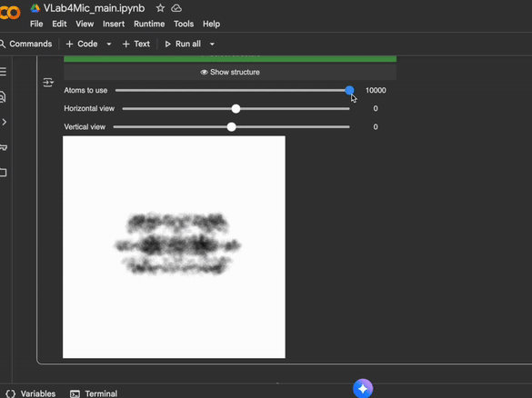Open the code snippets sidebar chevron icon

(4, 122)
